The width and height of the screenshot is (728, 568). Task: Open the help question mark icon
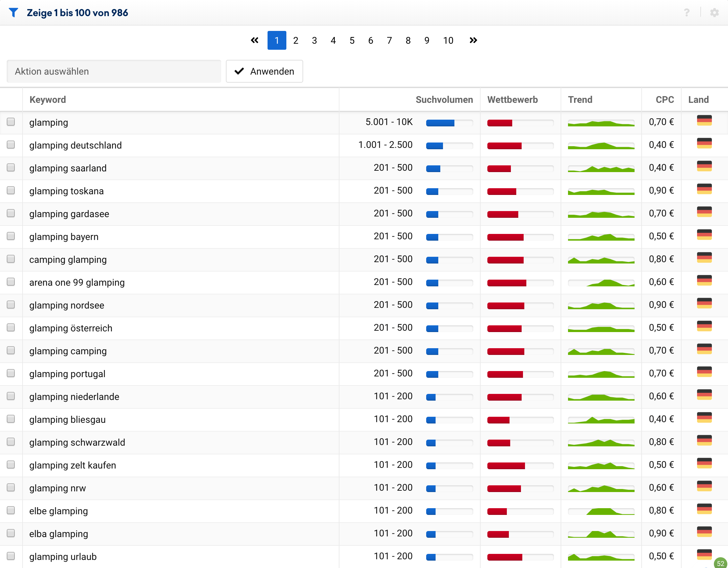[687, 13]
